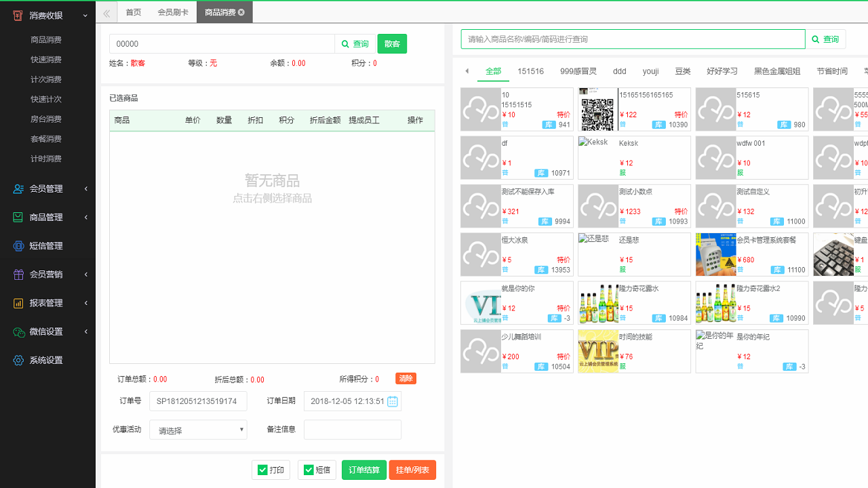The width and height of the screenshot is (868, 488).
Task: Select the 999感冒灵 category tab
Action: (578, 70)
